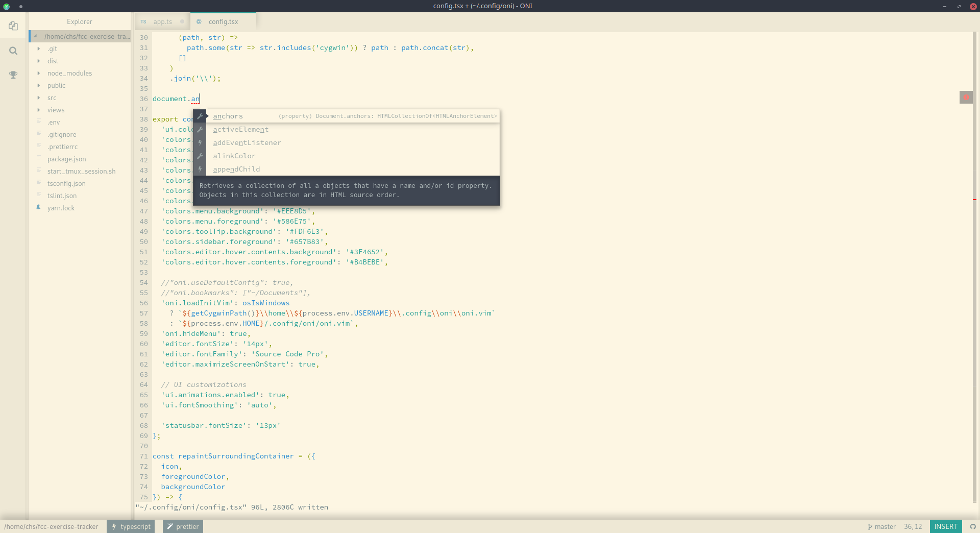Click the 'ui.fontSmoothing' key on line 66
The width and height of the screenshot is (980, 533).
point(200,405)
